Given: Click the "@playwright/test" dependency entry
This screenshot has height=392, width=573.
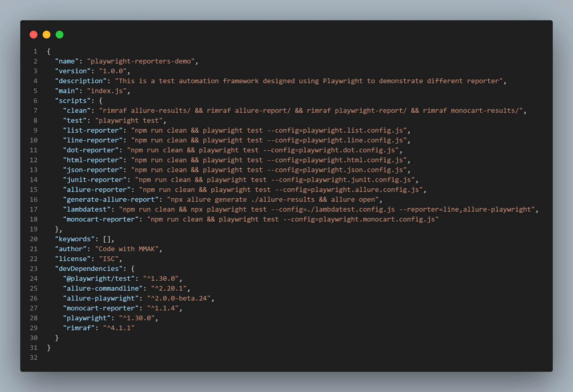Looking at the screenshot, I should coord(99,279).
